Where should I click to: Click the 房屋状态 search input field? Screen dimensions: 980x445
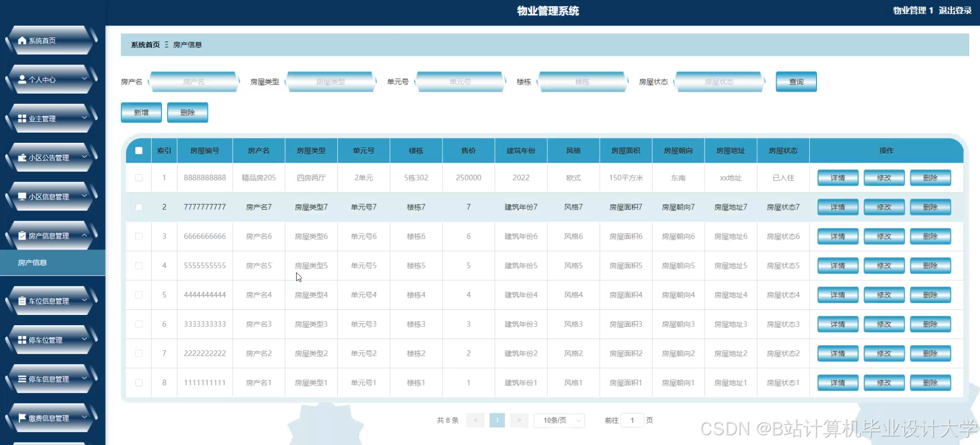tap(719, 82)
